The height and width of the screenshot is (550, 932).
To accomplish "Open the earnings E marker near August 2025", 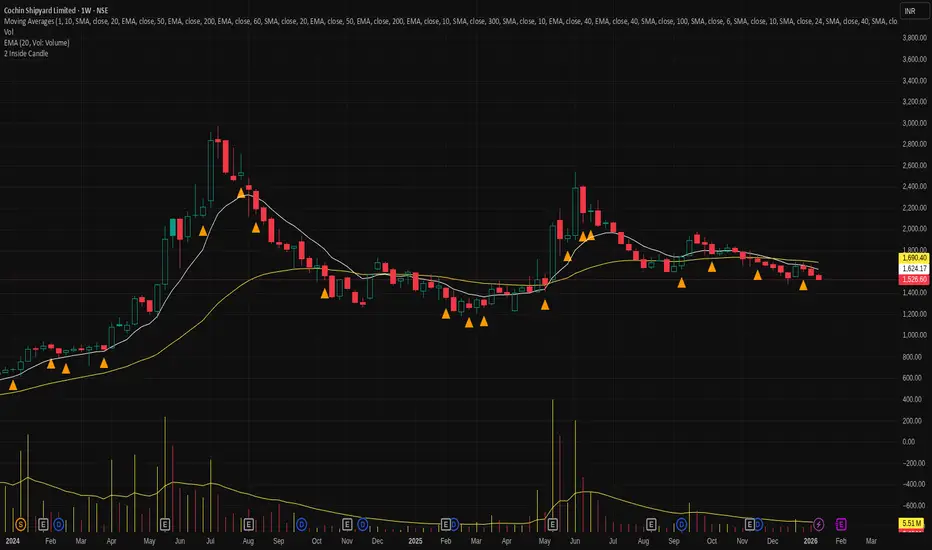I will pos(651,524).
